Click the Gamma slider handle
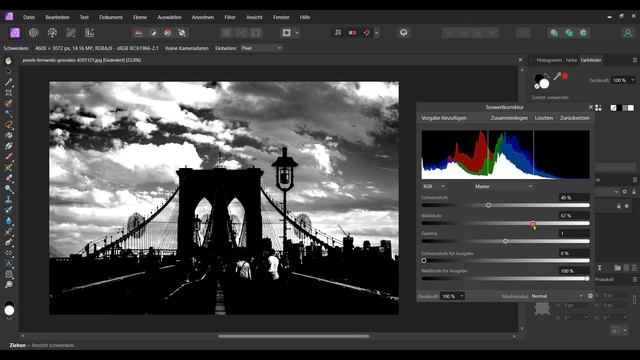Screen dimensions: 640x360 point(505,241)
